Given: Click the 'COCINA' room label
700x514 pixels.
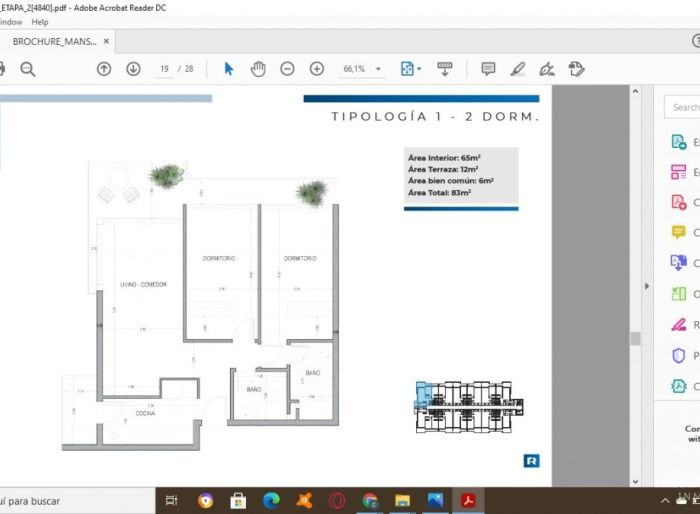Looking at the screenshot, I should pos(146,414).
